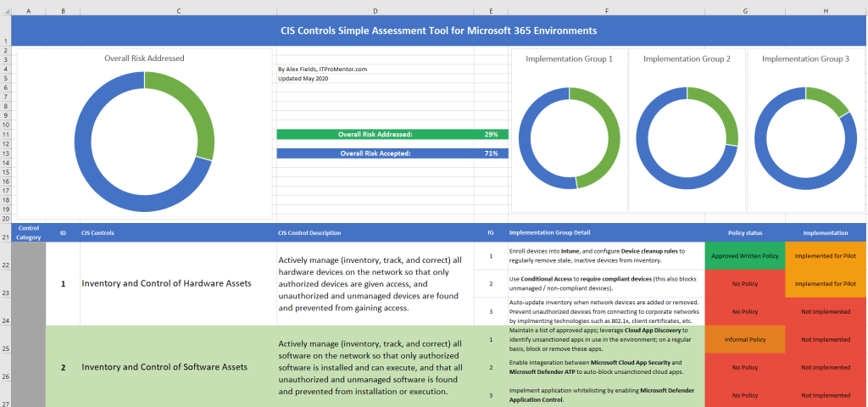The height and width of the screenshot is (407, 868).
Task: Click the 'Implementation Group Detail' header cell
Action: (607, 232)
